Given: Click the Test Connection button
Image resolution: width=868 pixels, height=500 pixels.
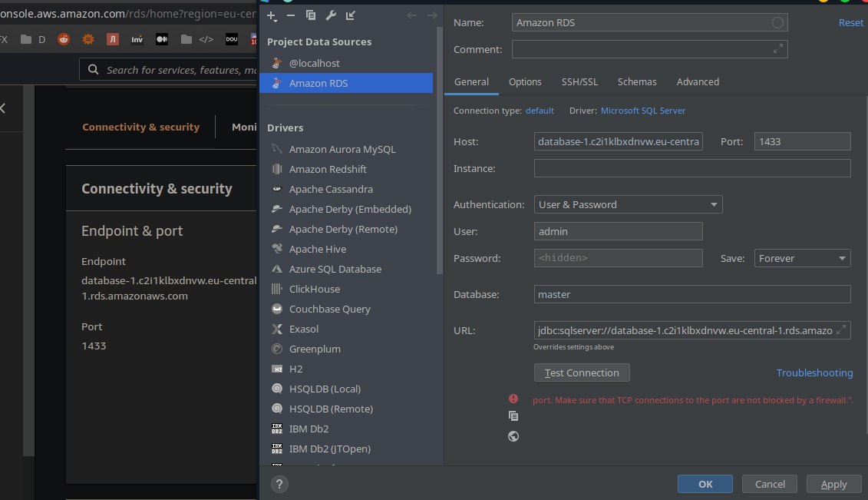Looking at the screenshot, I should click(x=581, y=373).
